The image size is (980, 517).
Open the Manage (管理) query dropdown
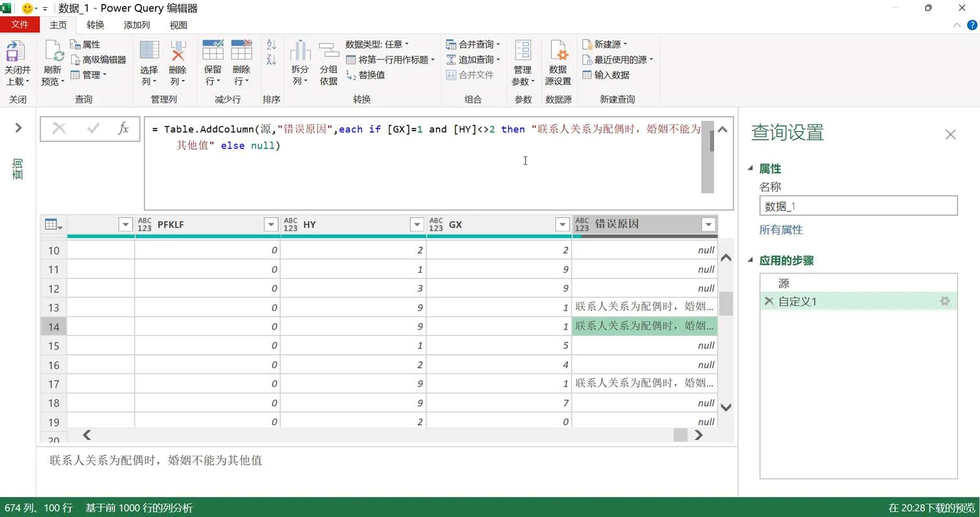point(89,74)
